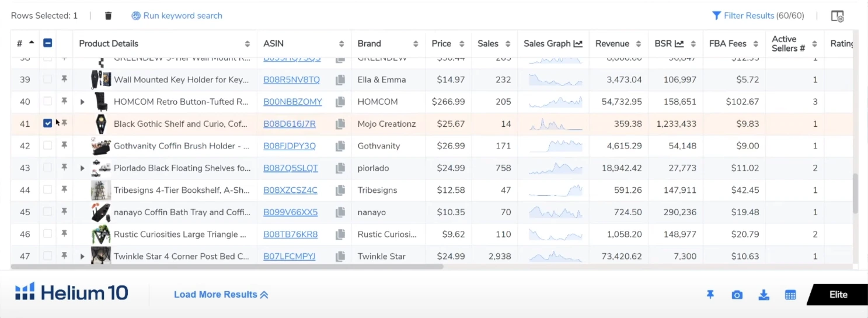Toggle the header select-all checkbox

48,43
